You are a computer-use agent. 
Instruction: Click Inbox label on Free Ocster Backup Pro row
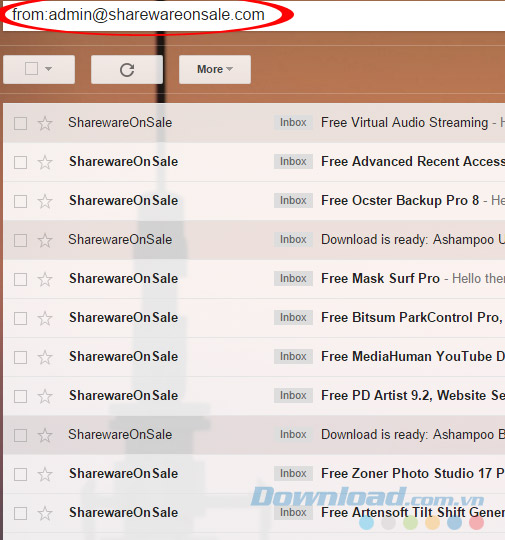coord(293,200)
